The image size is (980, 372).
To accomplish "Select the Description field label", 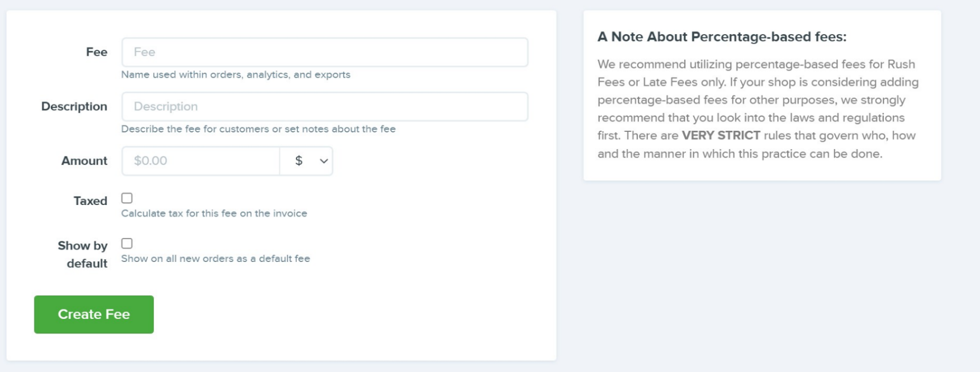I will pos(74,106).
